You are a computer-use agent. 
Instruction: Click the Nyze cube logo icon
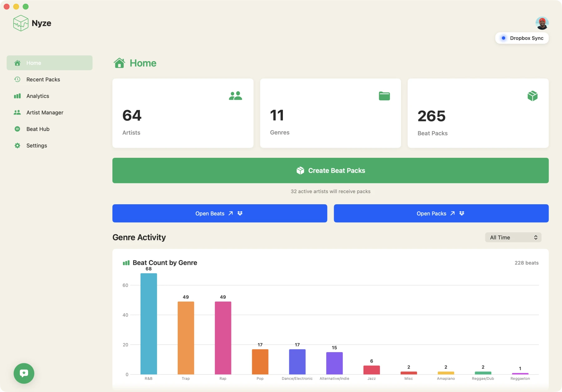pyautogui.click(x=21, y=23)
